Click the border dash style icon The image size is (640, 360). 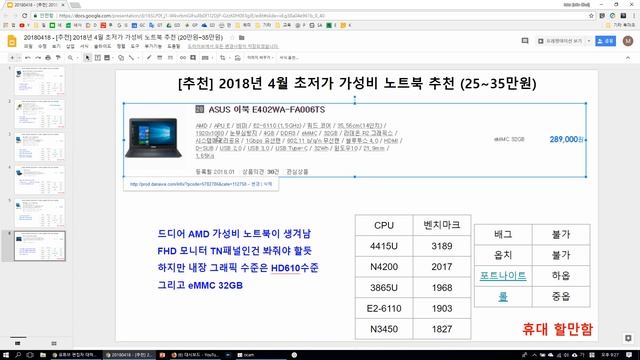pos(170,58)
